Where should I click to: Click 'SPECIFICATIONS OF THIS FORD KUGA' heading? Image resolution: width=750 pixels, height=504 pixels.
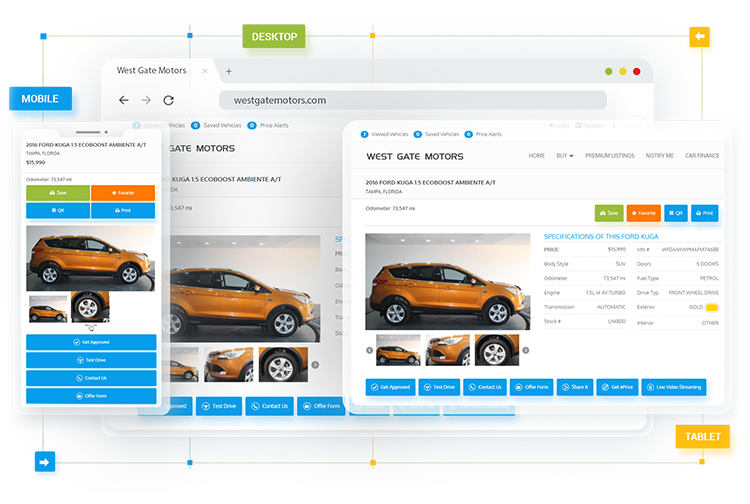[x=601, y=237]
